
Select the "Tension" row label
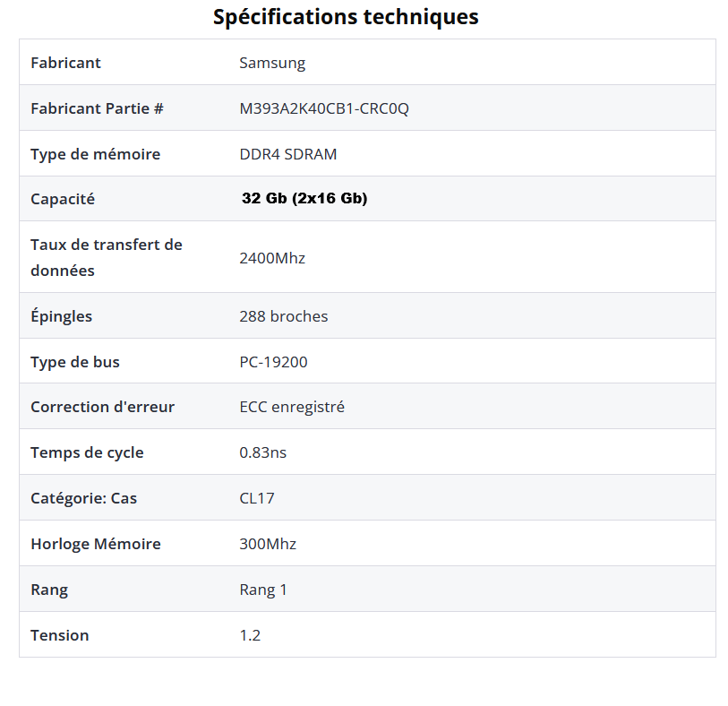(60, 635)
